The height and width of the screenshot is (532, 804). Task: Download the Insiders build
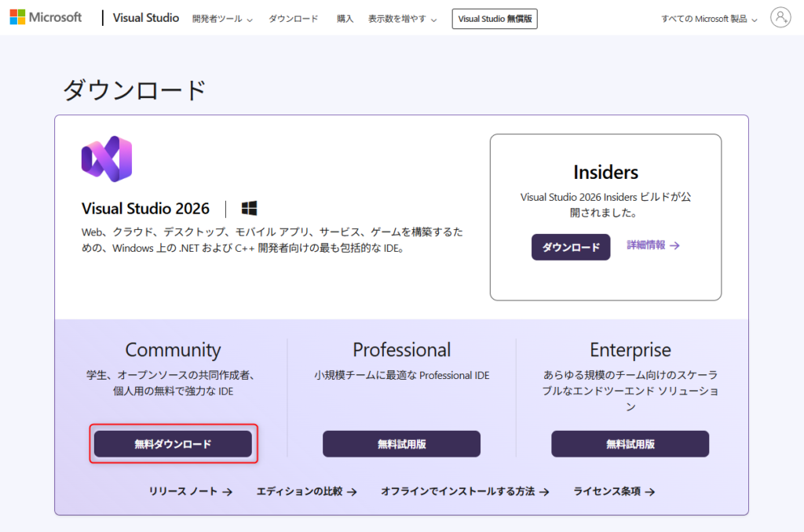[x=571, y=247]
